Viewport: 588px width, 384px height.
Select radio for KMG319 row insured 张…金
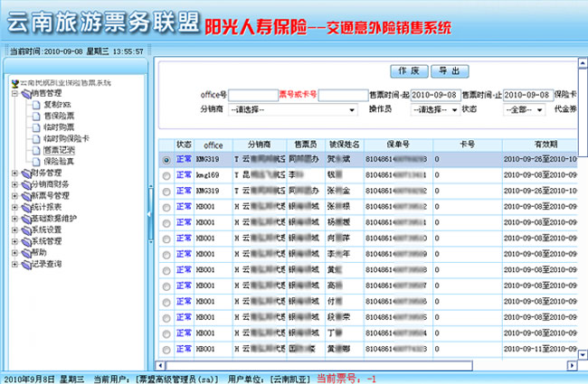(x=166, y=192)
